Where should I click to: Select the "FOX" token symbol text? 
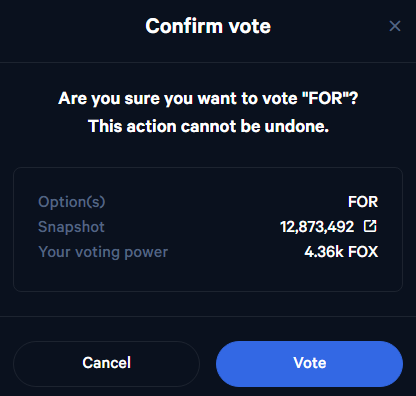pos(363,252)
